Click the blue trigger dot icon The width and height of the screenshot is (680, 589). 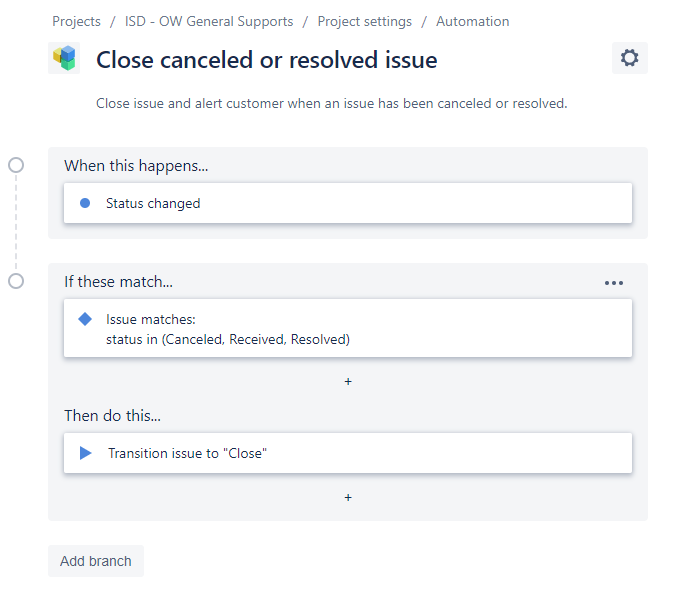85,203
